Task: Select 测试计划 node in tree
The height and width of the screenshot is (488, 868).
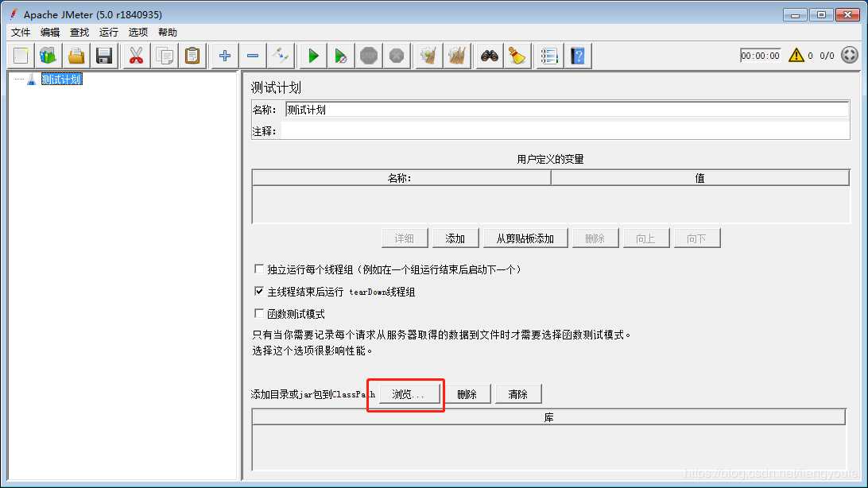Action: [x=61, y=79]
